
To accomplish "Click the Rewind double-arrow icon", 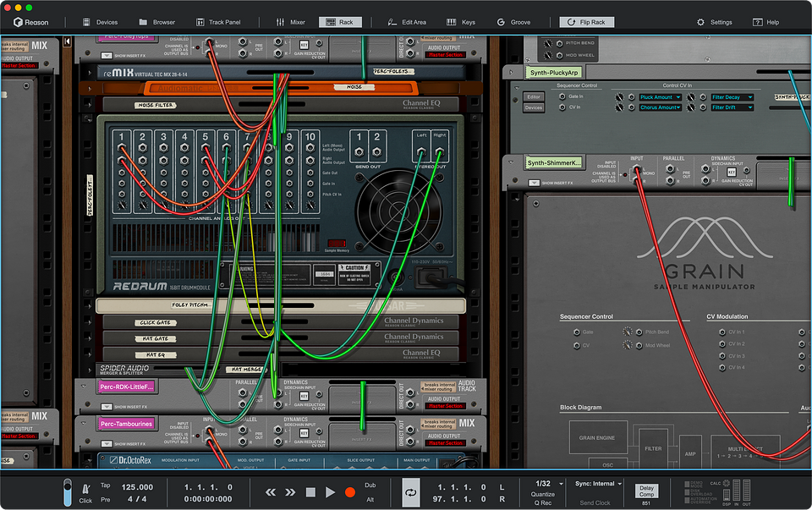I will 271,492.
